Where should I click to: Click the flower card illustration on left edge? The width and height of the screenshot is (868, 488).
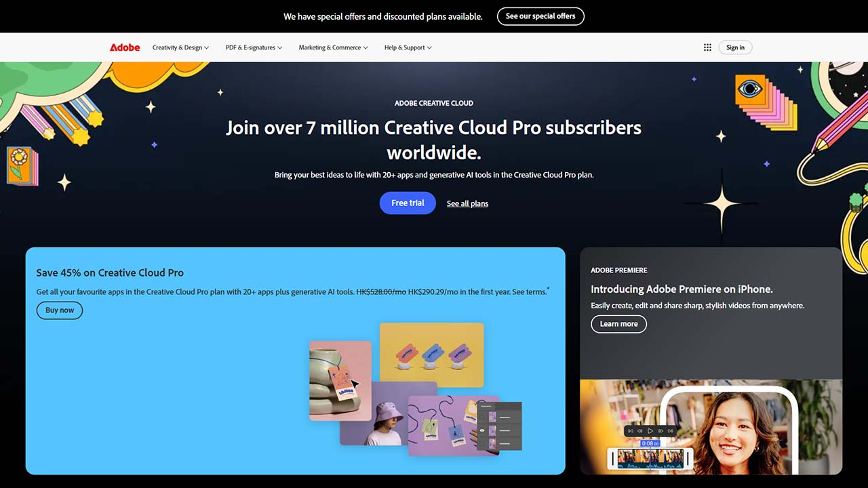(x=20, y=164)
